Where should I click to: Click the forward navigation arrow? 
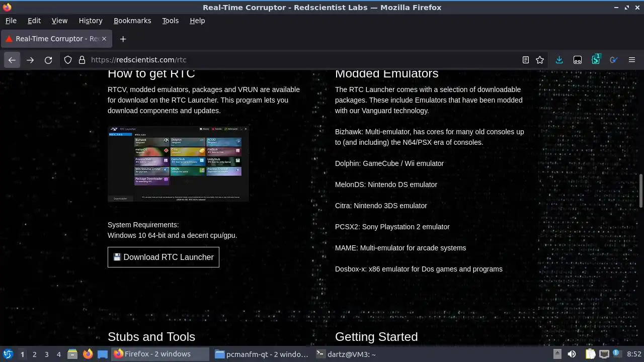click(x=30, y=60)
